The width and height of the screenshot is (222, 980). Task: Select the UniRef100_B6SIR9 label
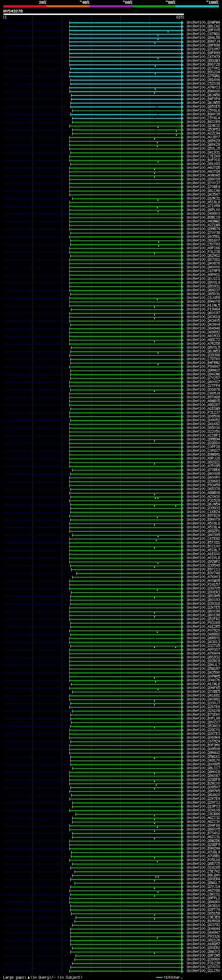(x=203, y=122)
